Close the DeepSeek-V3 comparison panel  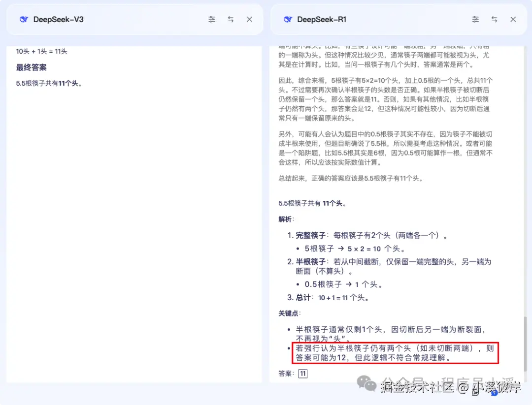249,19
